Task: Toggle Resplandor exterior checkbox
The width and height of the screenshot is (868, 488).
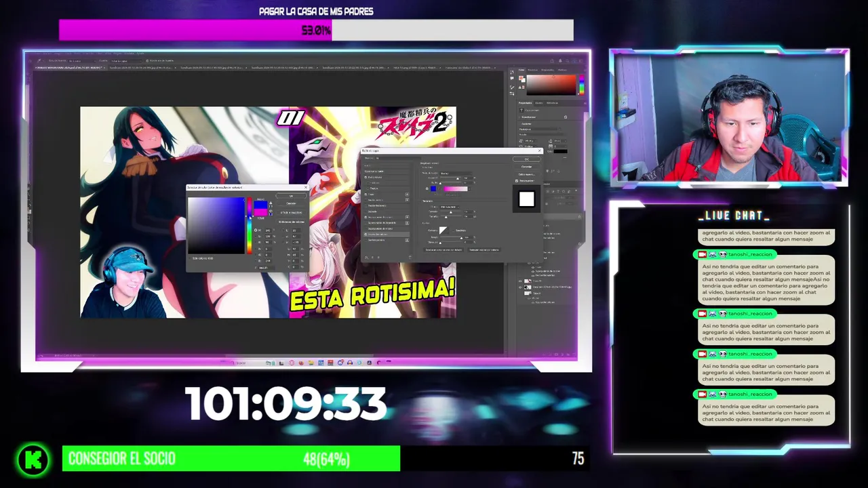Action: [x=366, y=235]
